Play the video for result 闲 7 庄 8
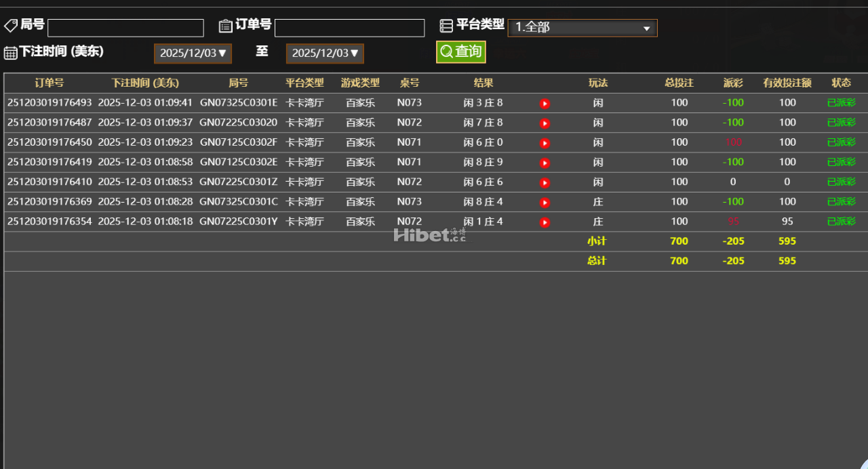Screen dimensions: 868x469 click(x=545, y=123)
